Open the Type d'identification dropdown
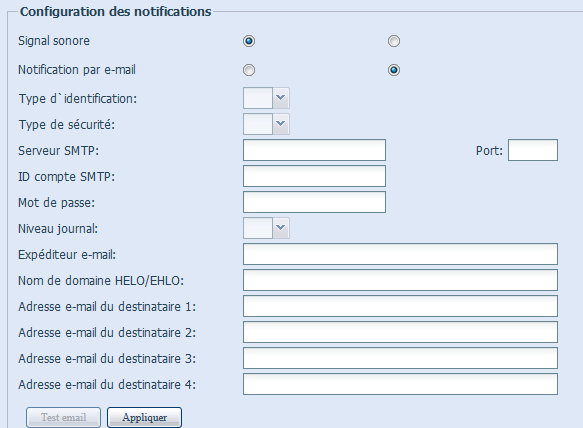The height and width of the screenshot is (428, 583). click(x=281, y=98)
